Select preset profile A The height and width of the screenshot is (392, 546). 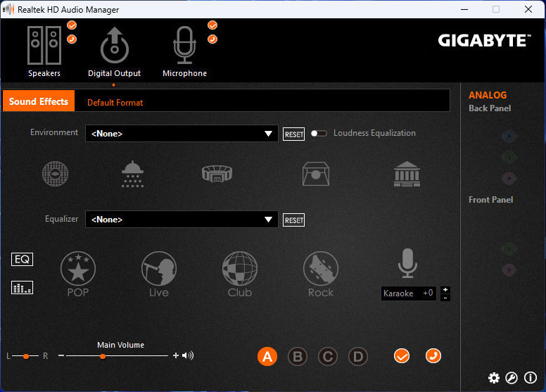(267, 357)
